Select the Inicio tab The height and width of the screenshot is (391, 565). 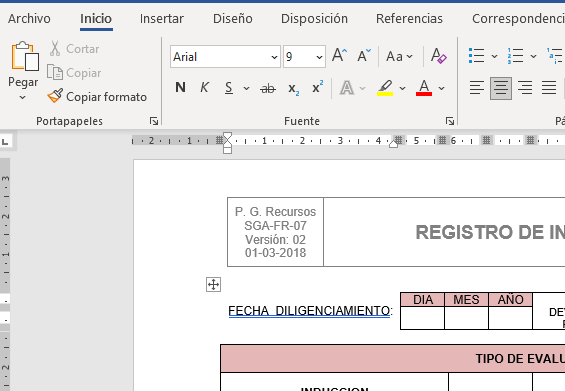click(x=96, y=19)
